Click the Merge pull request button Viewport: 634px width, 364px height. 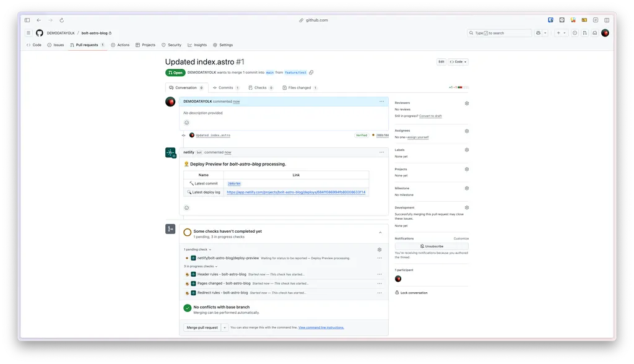click(202, 327)
